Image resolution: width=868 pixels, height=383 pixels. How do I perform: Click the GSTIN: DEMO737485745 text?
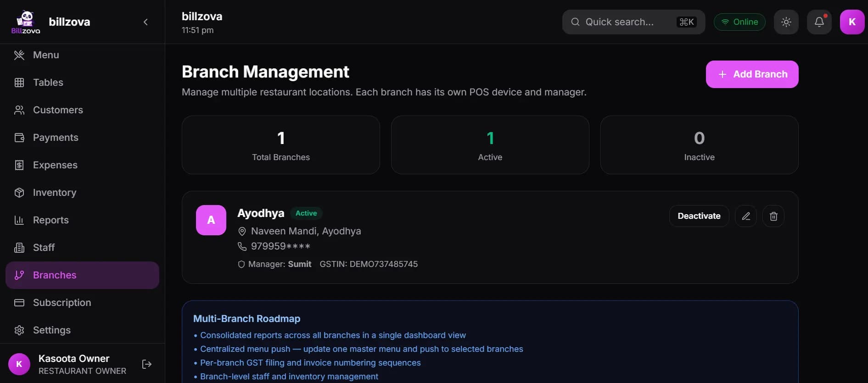coord(369,264)
